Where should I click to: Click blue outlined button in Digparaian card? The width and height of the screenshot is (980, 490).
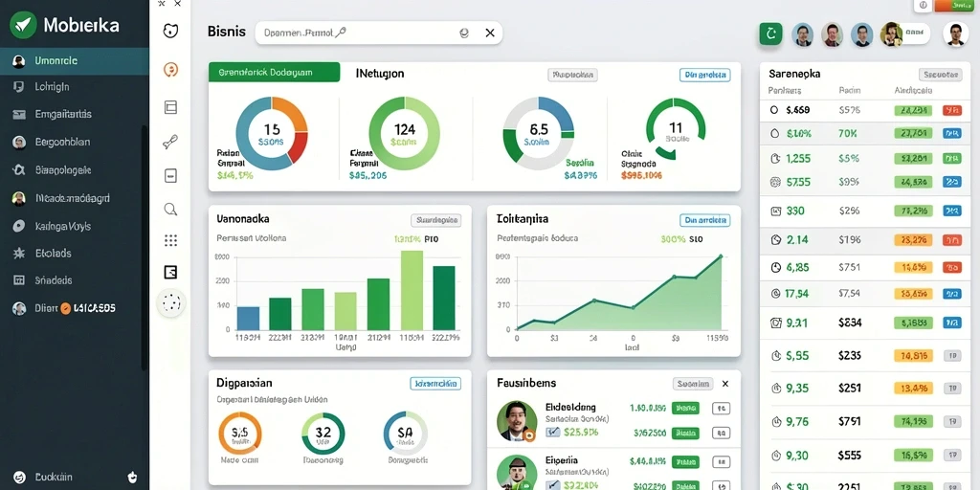(x=435, y=383)
